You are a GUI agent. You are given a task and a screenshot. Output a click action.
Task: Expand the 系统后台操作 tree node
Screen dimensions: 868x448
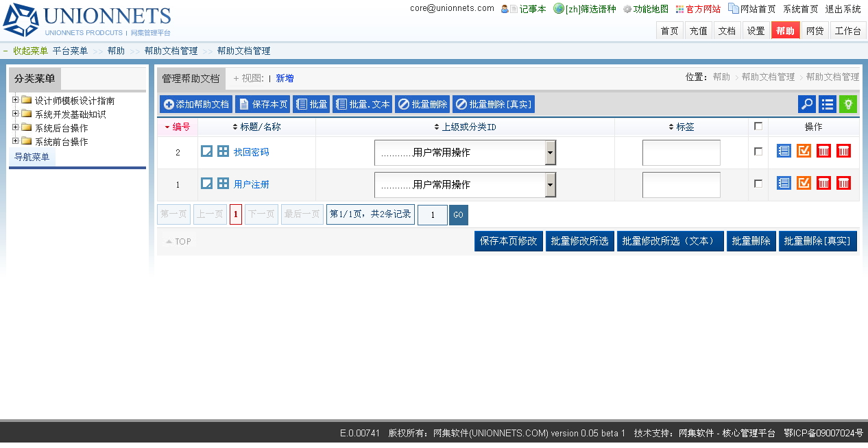tap(15, 127)
